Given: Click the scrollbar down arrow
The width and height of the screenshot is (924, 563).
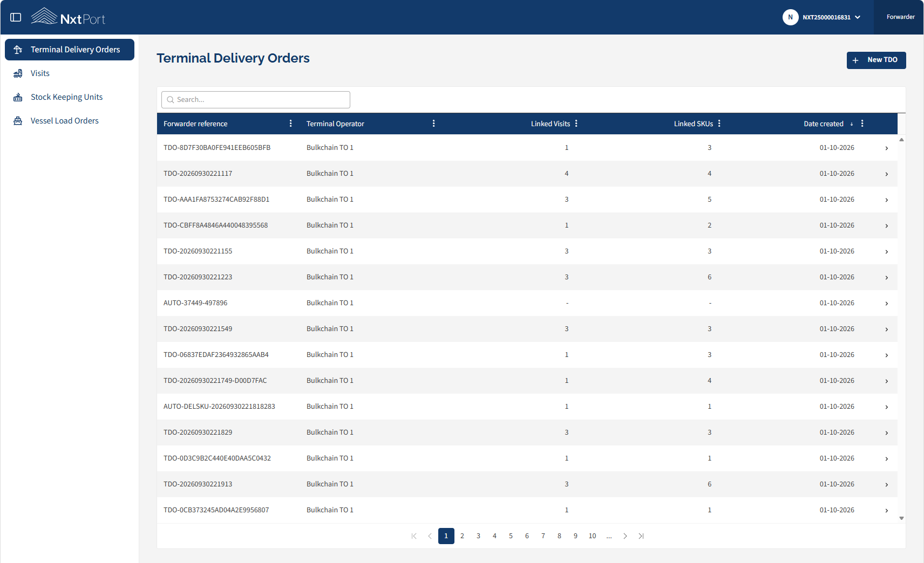Looking at the screenshot, I should [x=901, y=518].
